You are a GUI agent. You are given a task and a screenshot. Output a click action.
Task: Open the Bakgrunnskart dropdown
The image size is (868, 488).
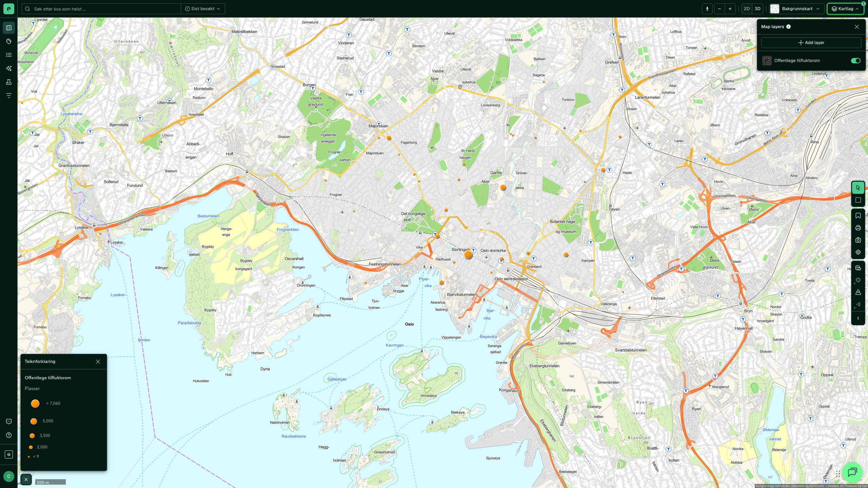point(797,9)
